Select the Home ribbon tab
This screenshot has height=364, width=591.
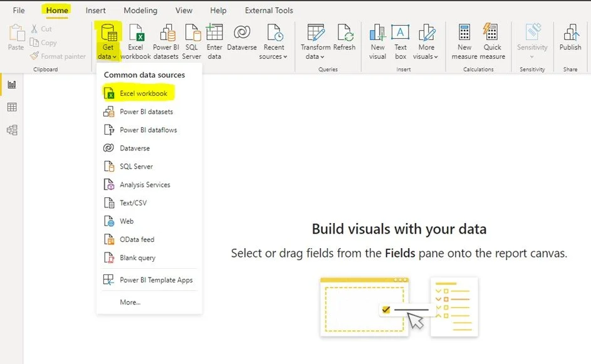point(57,11)
